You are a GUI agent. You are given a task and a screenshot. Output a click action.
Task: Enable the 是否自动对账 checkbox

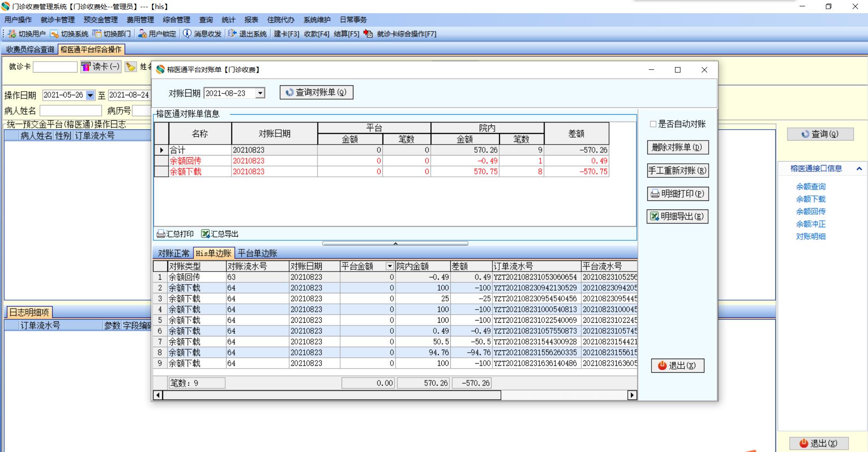[x=653, y=124]
